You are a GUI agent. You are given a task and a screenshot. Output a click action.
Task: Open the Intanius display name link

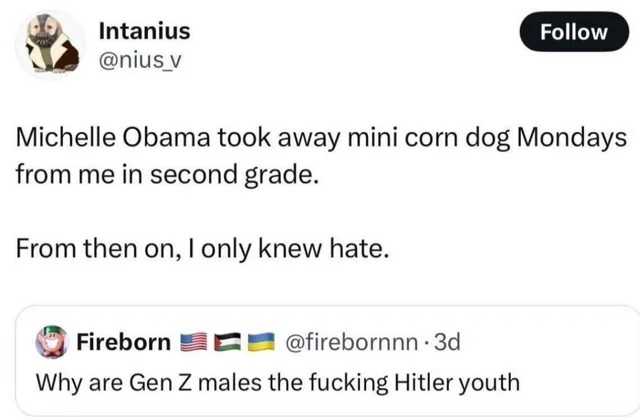(x=144, y=32)
